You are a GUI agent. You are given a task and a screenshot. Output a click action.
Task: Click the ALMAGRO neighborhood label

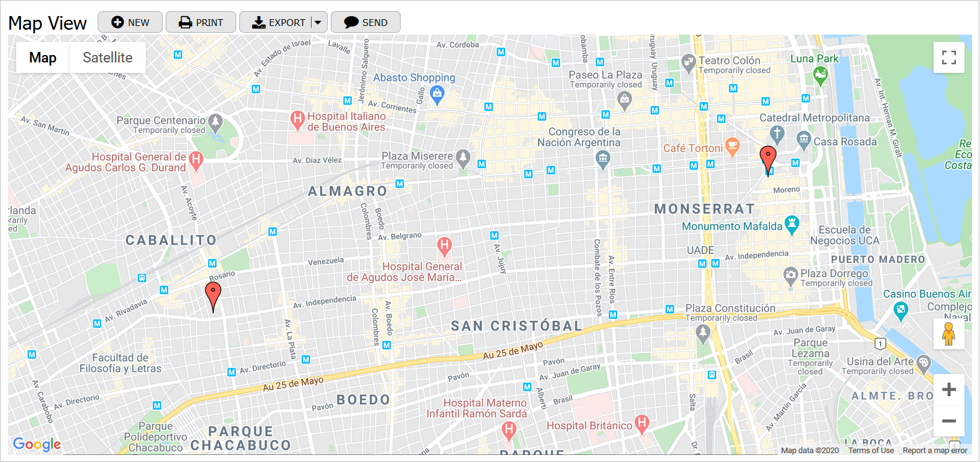(348, 192)
